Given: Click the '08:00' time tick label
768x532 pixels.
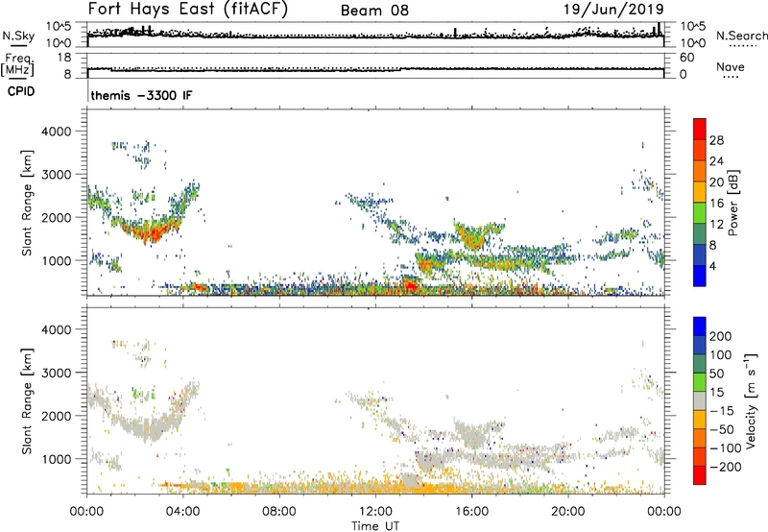Looking at the screenshot, I should (x=279, y=512).
